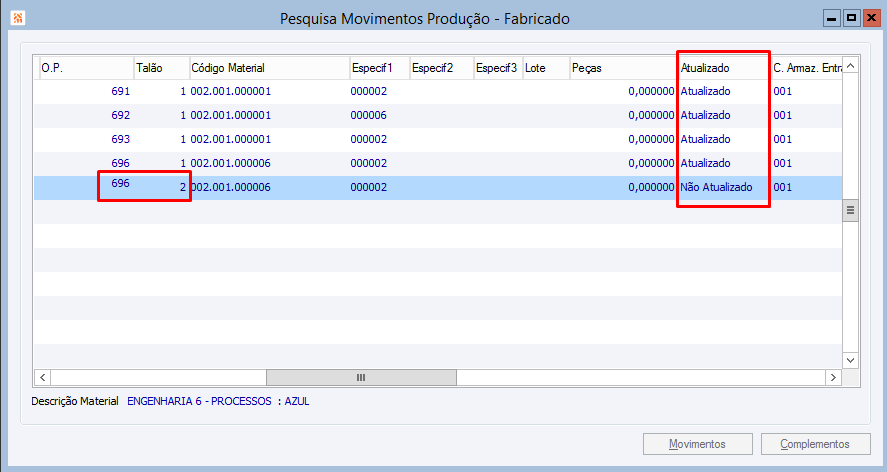
Task: Select the row with O.P. 691
Action: tap(438, 91)
